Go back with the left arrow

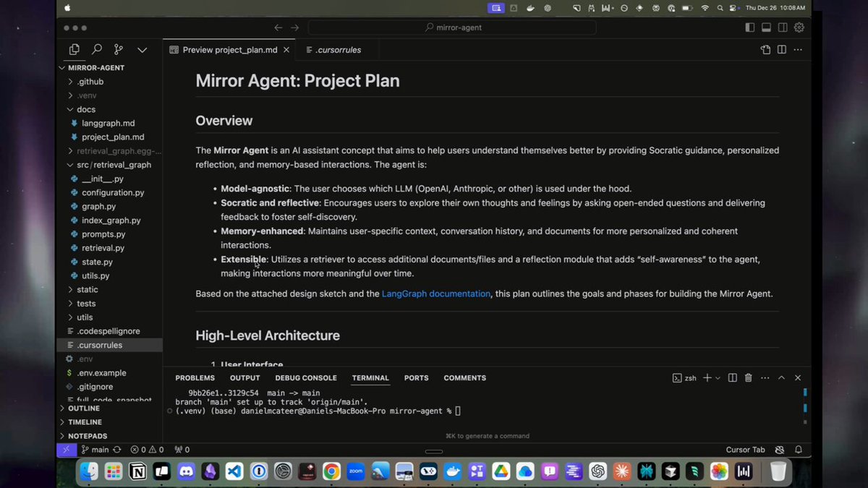pos(278,27)
